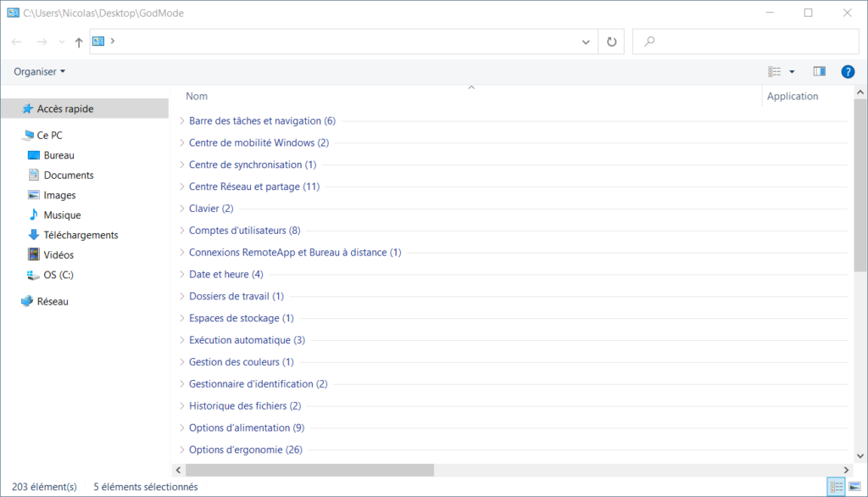Image resolution: width=868 pixels, height=497 pixels.
Task: Select Ce PC in navigation pane
Action: coord(49,135)
